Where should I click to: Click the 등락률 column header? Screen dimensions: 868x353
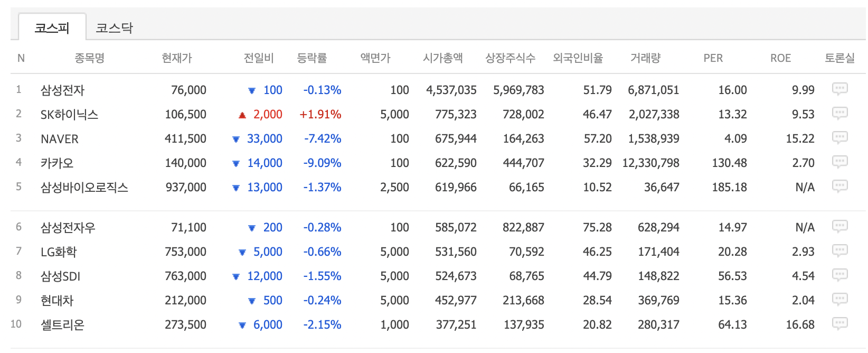[x=312, y=58]
